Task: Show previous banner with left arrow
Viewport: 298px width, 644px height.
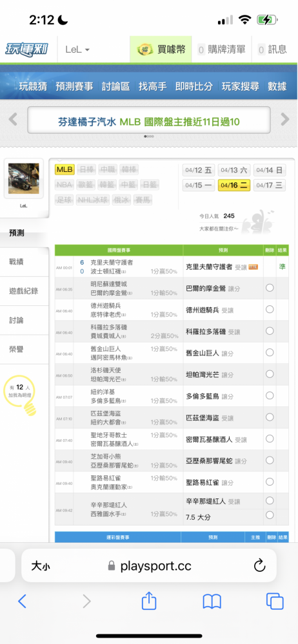Action: [13, 120]
